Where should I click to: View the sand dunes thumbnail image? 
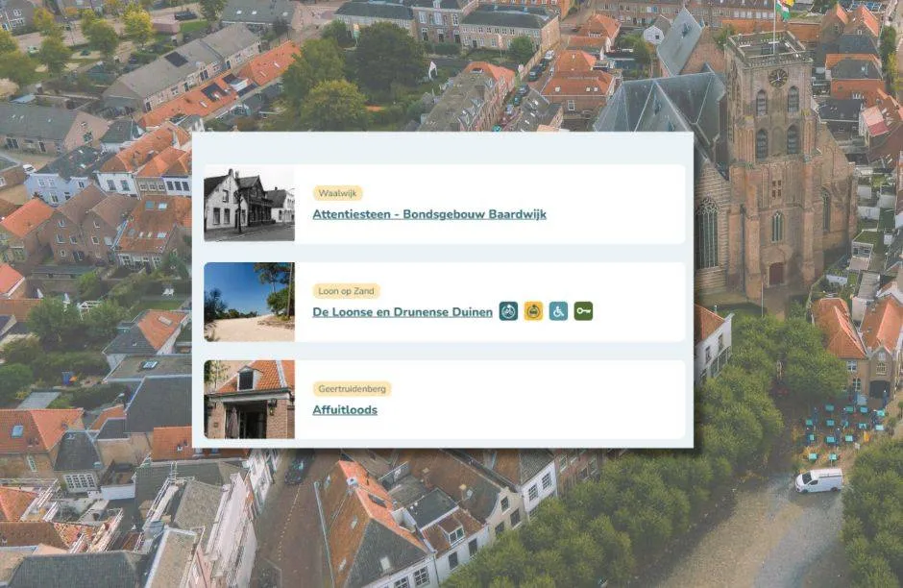click(250, 303)
